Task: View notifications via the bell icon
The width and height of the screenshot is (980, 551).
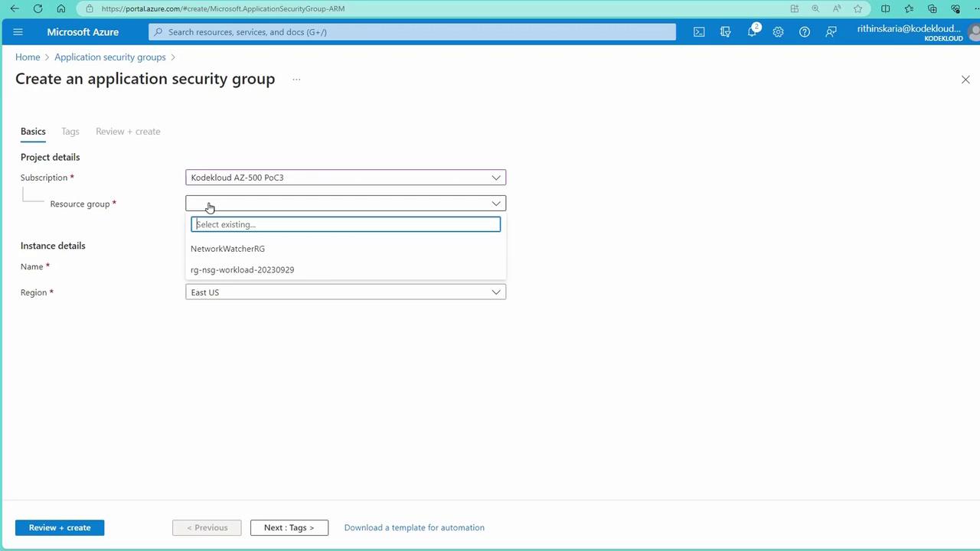Action: 752,32
